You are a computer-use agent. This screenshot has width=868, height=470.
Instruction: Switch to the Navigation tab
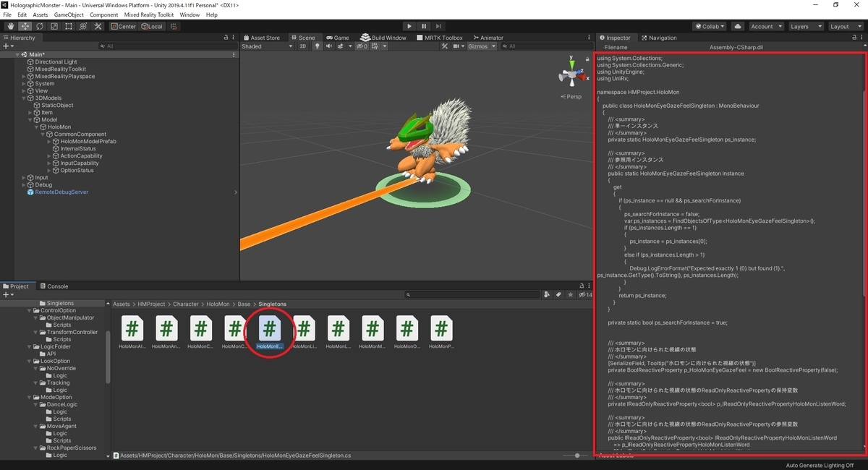(x=659, y=38)
